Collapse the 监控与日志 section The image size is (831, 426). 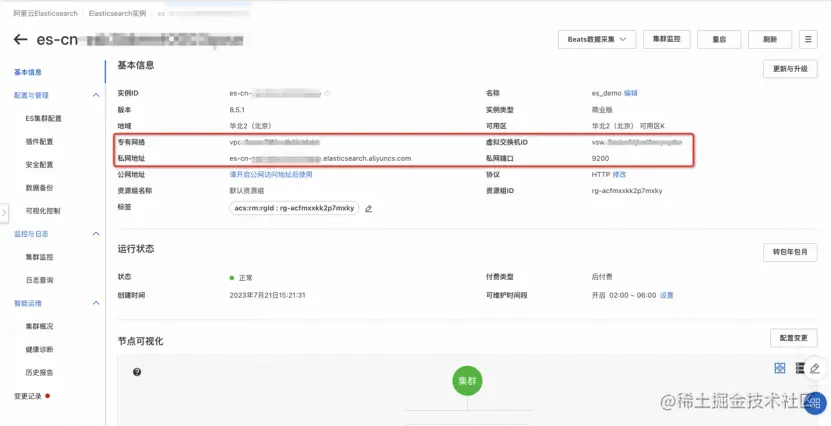(96, 234)
